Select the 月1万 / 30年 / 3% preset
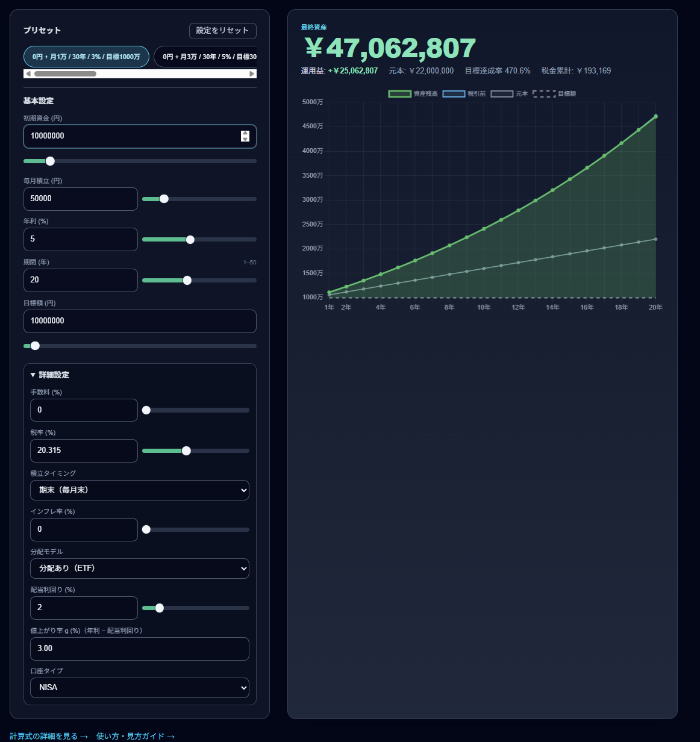This screenshot has width=700, height=742. click(x=86, y=57)
